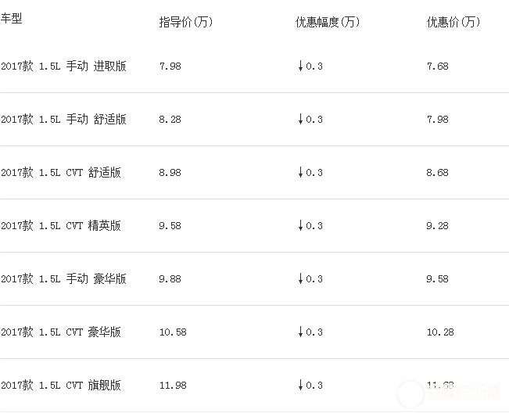Click the 2017款 1.5L 手动 豪华版 model name
Screen dimensions: 509x420
pyautogui.click(x=63, y=279)
